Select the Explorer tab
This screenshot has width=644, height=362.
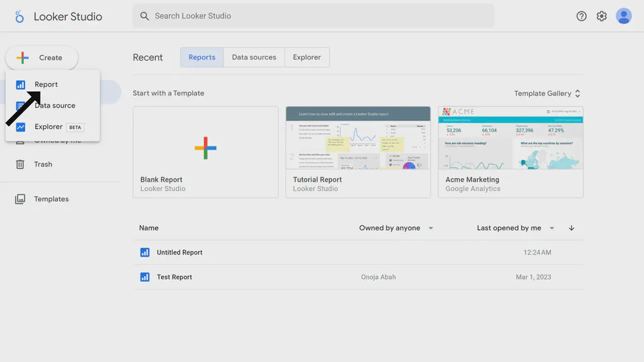pyautogui.click(x=307, y=57)
